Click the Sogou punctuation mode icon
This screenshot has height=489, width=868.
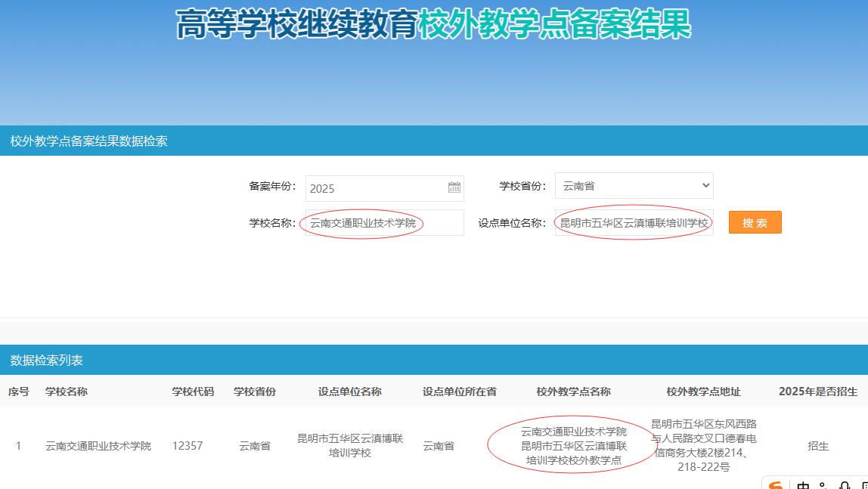(823, 485)
